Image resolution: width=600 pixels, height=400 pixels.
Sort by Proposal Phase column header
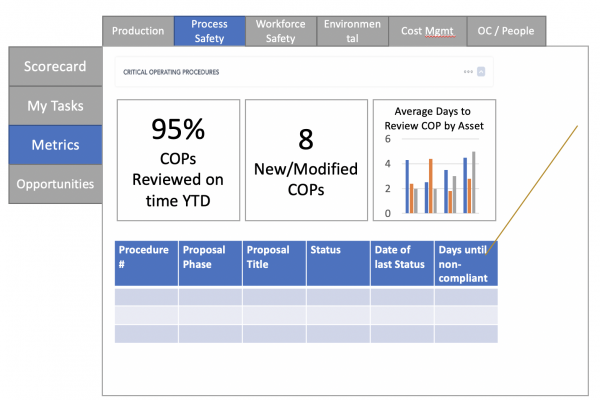point(210,263)
